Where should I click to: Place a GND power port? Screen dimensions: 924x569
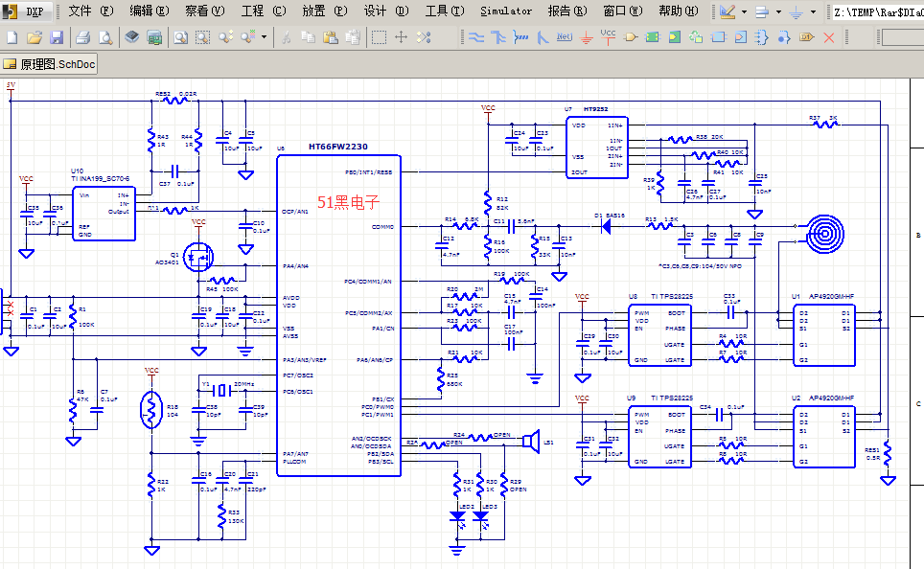[587, 37]
